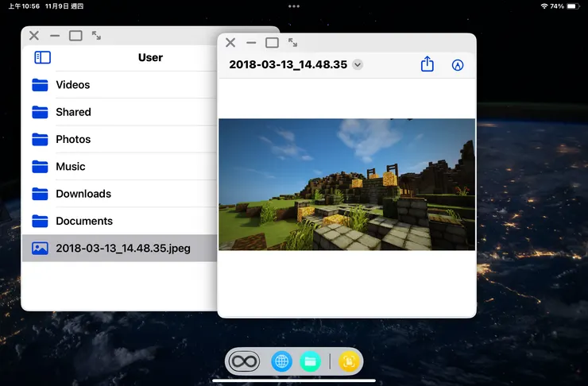Enter fullscreen in the image viewer window
Viewport: 588px width, 386px height.
tap(293, 43)
